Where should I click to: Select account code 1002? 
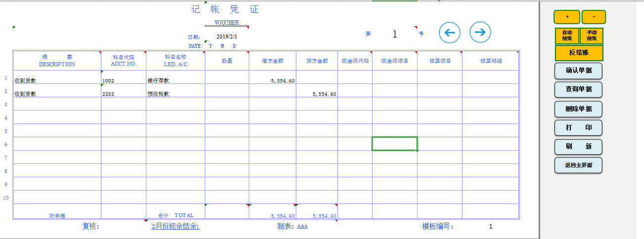coord(123,78)
